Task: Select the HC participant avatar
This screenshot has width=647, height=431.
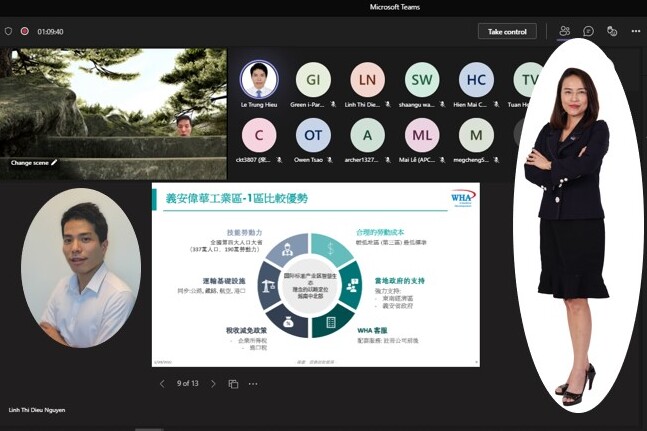Action: (x=476, y=80)
